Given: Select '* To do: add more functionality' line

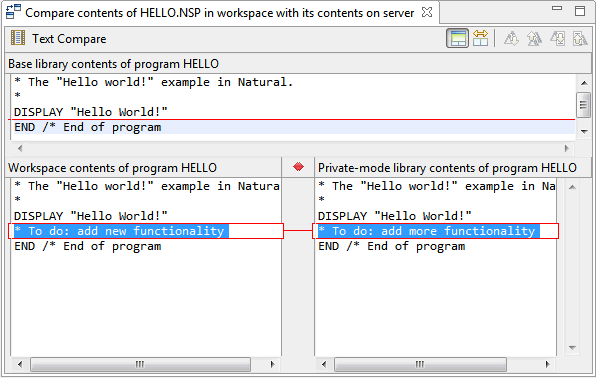Looking at the screenshot, I should pos(429,231).
